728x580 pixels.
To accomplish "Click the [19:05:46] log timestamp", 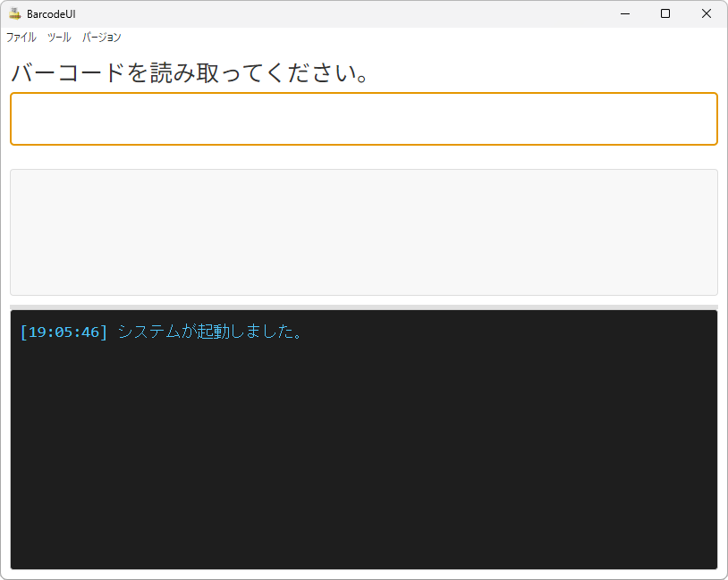I will pyautogui.click(x=64, y=332).
